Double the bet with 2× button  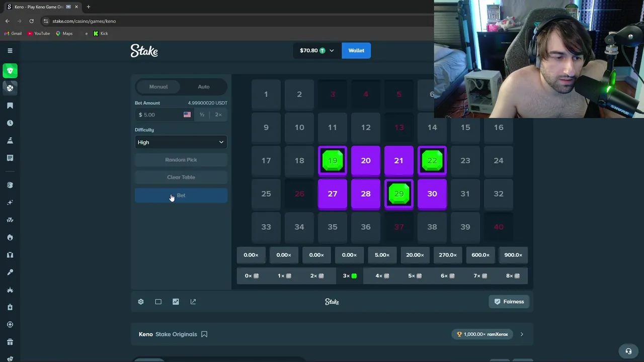click(218, 115)
